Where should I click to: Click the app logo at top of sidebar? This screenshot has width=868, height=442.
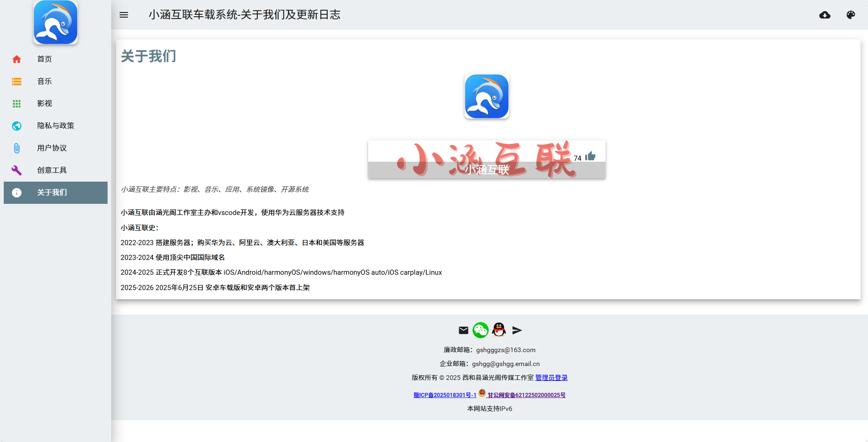click(x=55, y=22)
